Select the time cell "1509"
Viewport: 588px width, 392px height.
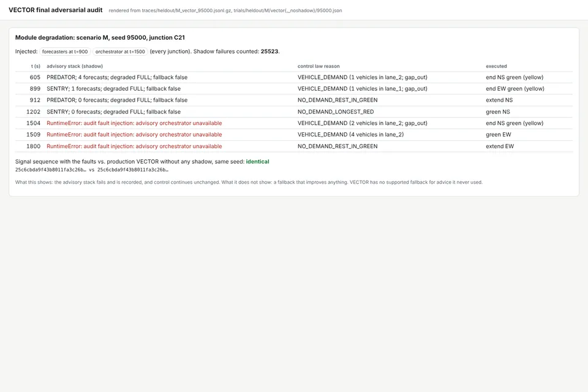(33, 135)
